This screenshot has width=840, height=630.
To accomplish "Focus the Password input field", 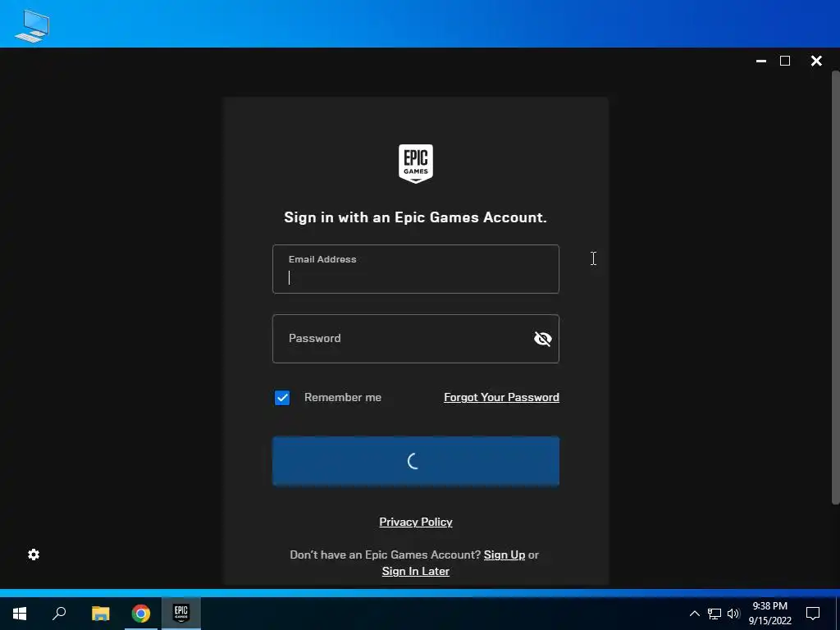I will [x=416, y=339].
